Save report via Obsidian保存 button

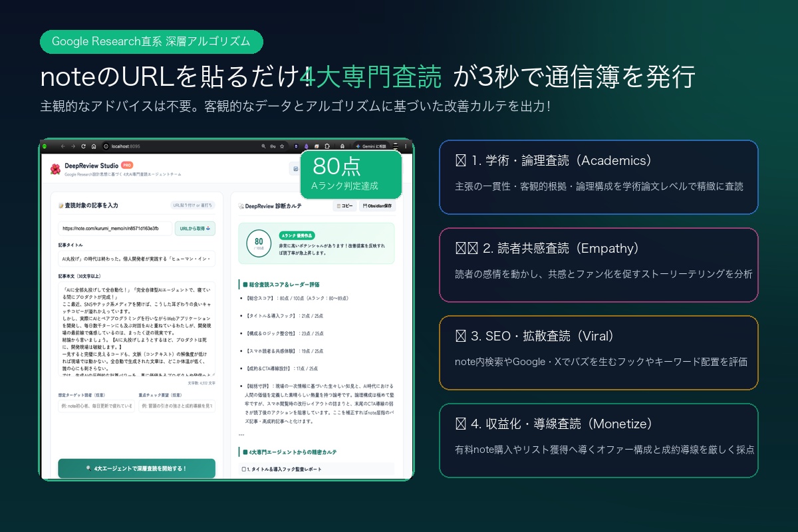[377, 206]
